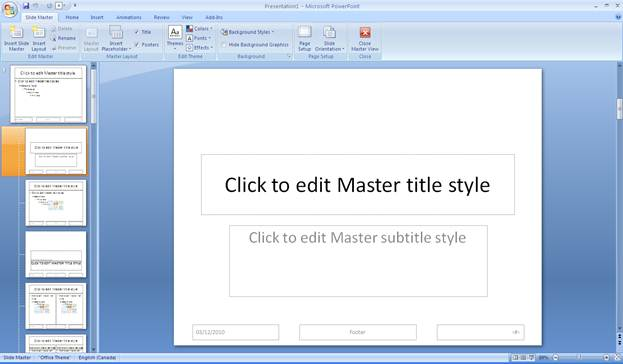Switch to the Review tab
Image resolution: width=623 pixels, height=364 pixels.
tap(161, 17)
